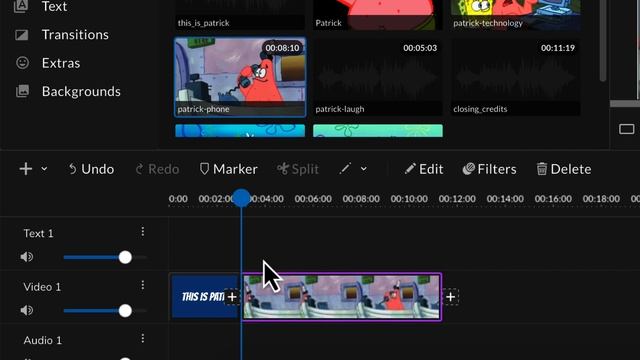Click the aspect ratio rectangle icon
The image size is (640, 360).
tap(626, 129)
